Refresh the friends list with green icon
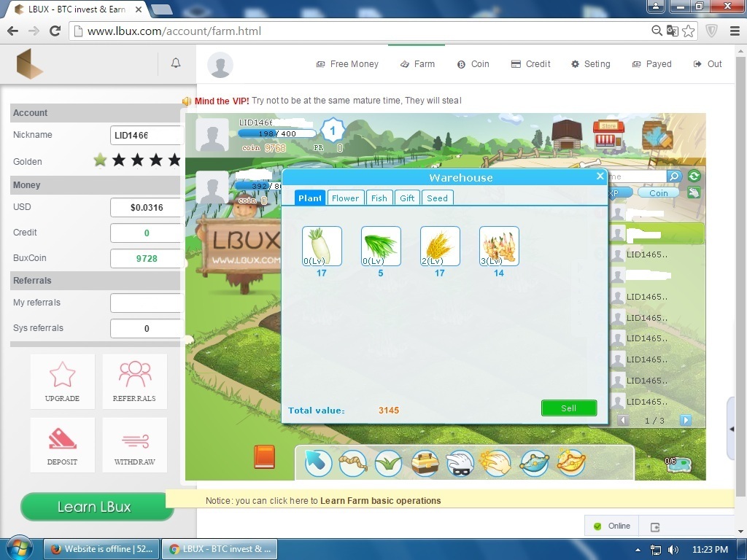Image resolution: width=747 pixels, height=560 pixels. [x=694, y=176]
